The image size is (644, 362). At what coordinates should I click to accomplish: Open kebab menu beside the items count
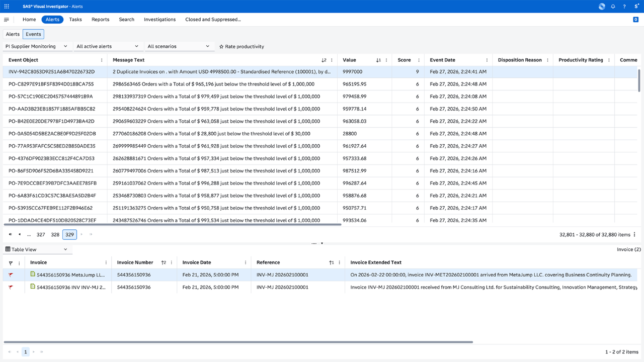[x=634, y=234]
